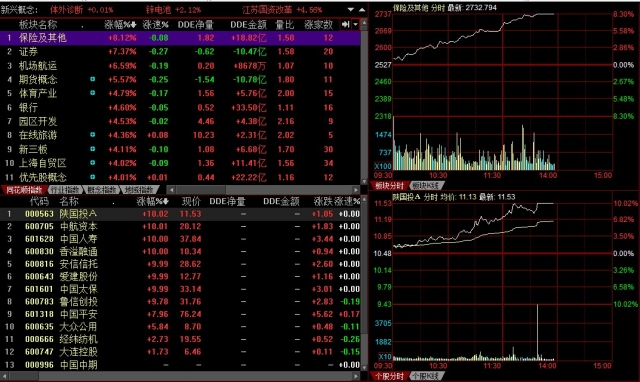Switch to the 个股K线 chart tab
The width and height of the screenshot is (640, 382).
click(x=426, y=376)
